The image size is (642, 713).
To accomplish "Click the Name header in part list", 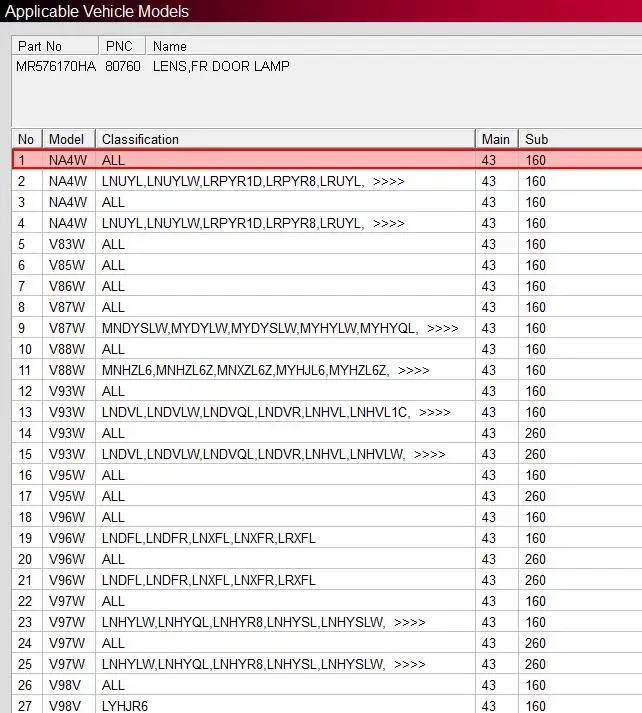I will (394, 46).
